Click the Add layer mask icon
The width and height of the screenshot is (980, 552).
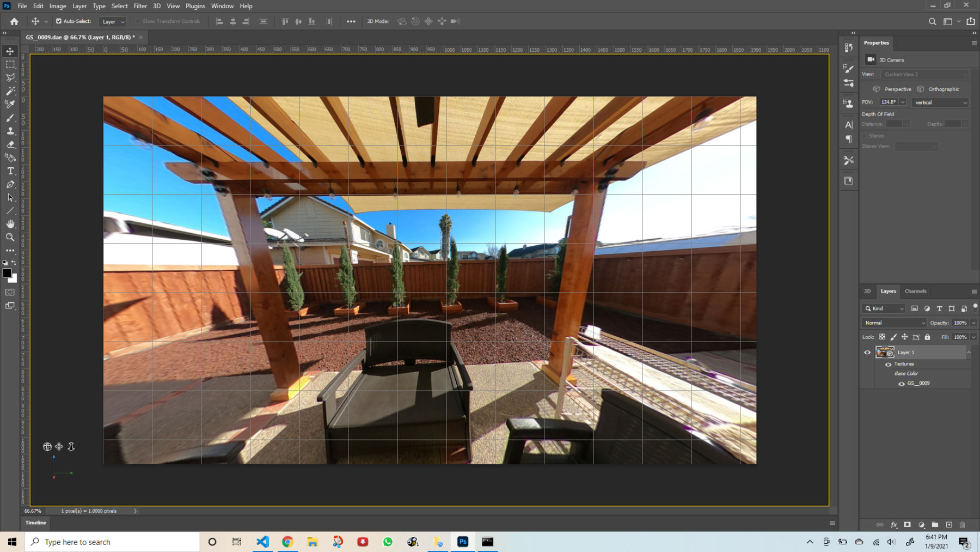(906, 525)
